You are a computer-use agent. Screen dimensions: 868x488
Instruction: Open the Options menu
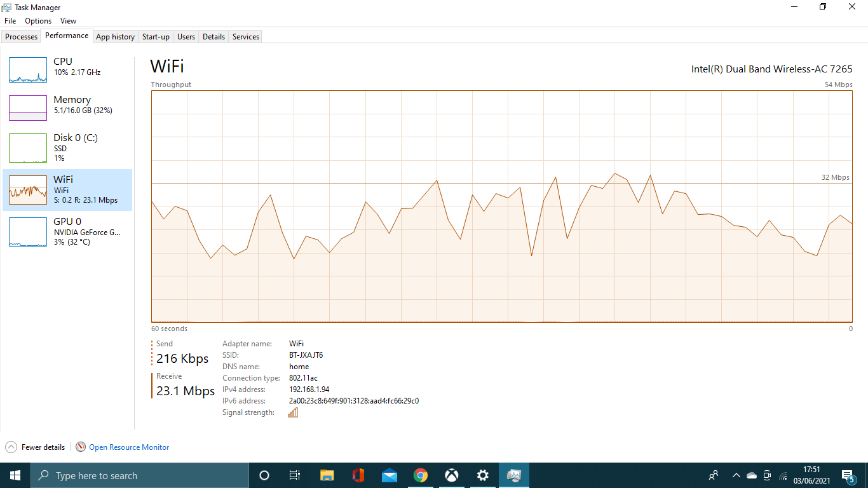(37, 20)
